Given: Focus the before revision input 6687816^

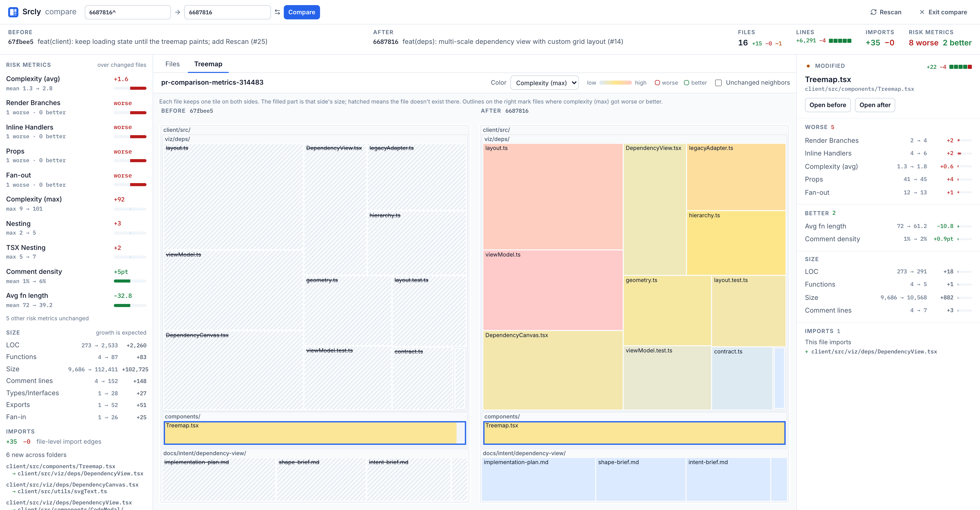Looking at the screenshot, I should [127, 12].
